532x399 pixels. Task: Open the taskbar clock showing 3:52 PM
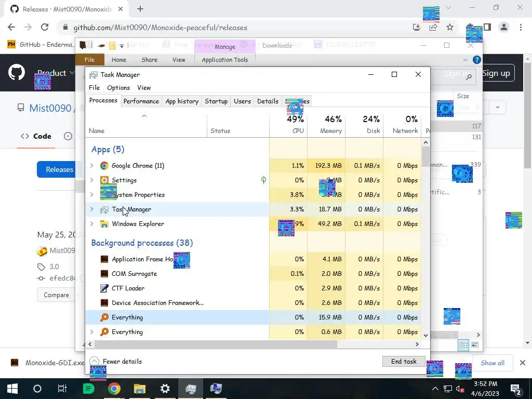pos(485,389)
